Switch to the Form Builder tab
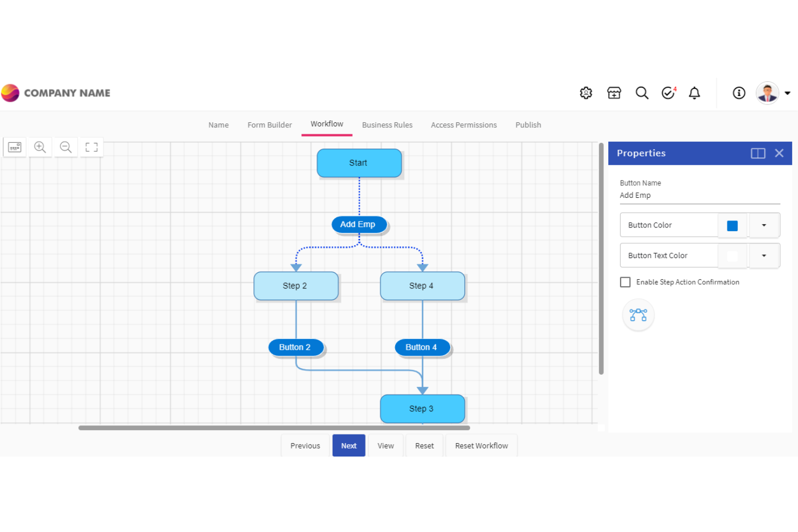The height and width of the screenshot is (532, 798). click(x=270, y=125)
